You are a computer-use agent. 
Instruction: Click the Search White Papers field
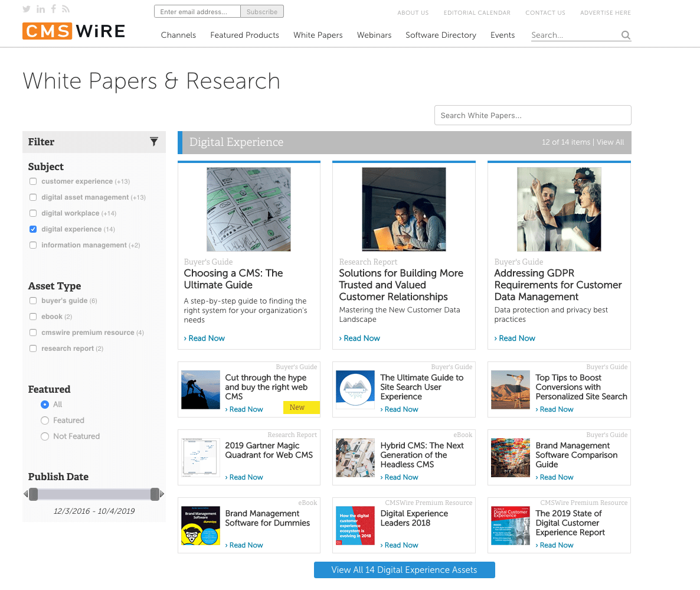tap(532, 115)
